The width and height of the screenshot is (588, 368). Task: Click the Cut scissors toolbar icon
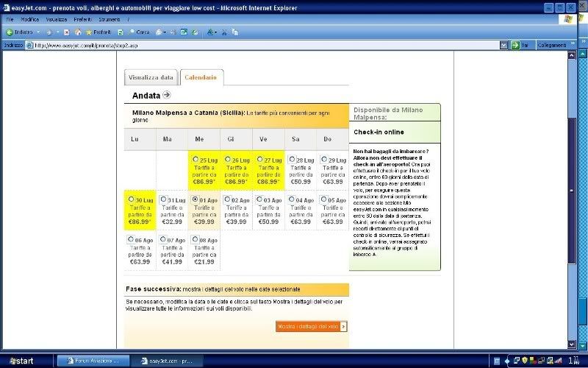pos(224,32)
